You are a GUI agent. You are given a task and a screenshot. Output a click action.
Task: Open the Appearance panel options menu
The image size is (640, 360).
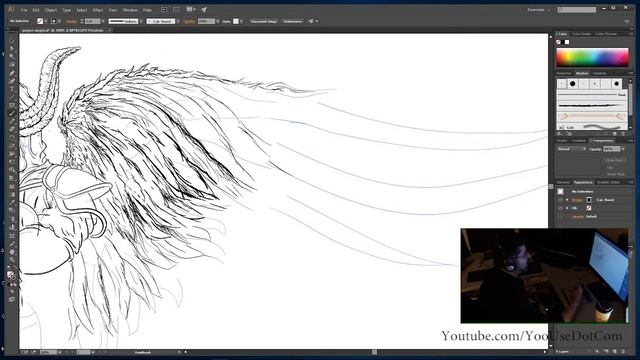coord(630,182)
